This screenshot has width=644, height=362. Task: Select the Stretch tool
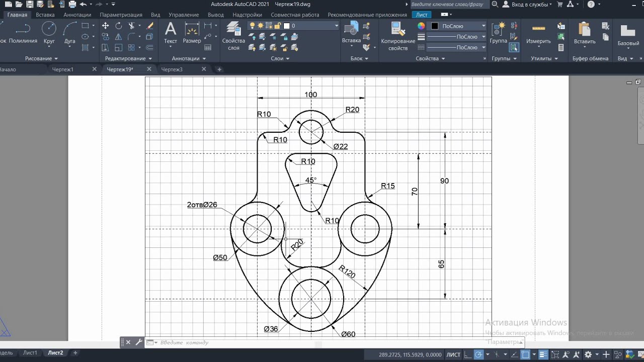click(105, 48)
